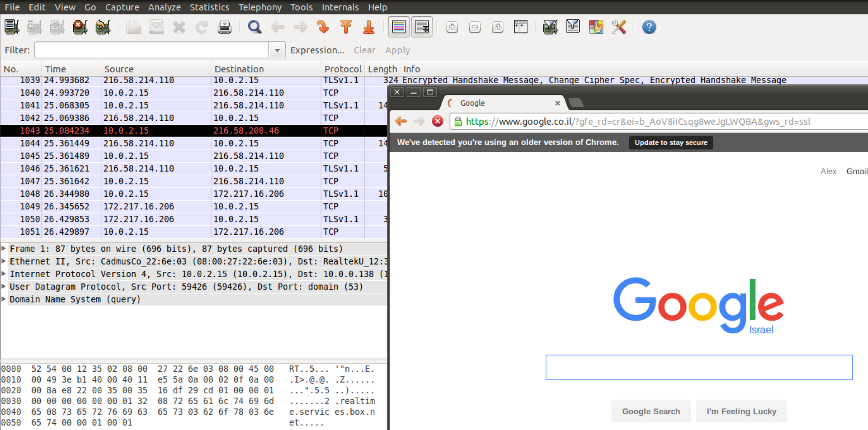Sort packets by Protocol column header
This screenshot has width=868, height=430.
343,69
